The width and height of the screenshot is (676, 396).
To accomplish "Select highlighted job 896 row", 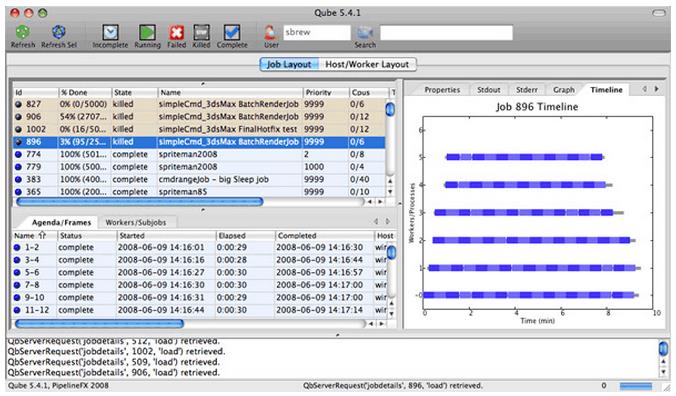I will (199, 142).
